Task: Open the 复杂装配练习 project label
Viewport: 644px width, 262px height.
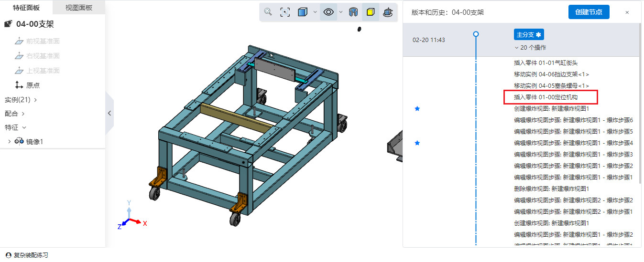Action: point(31,255)
